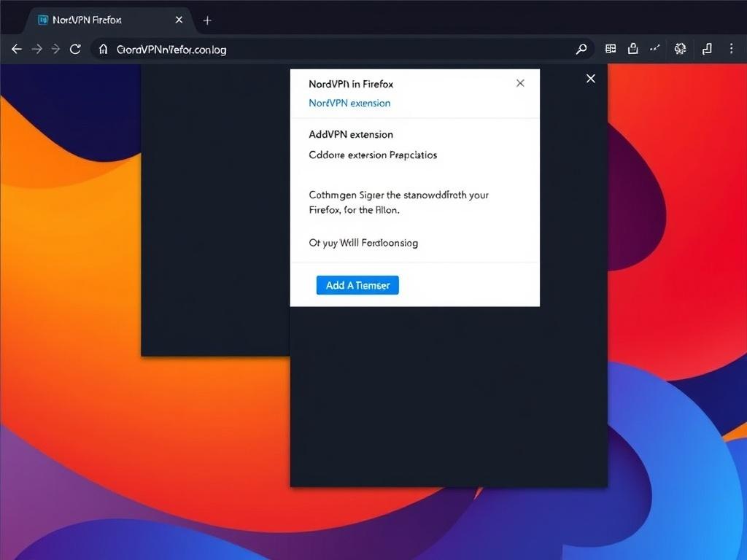Click the AddVPN extension heading
The width and height of the screenshot is (747, 560).
point(351,134)
